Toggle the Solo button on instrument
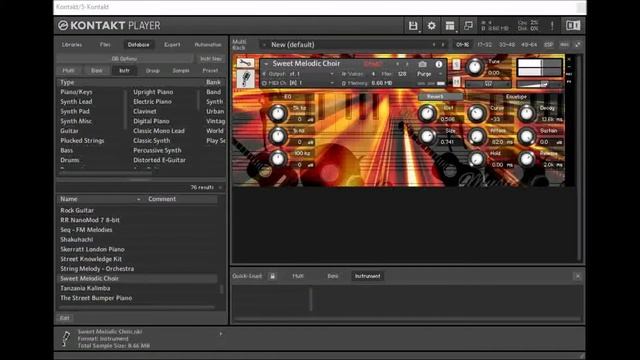The height and width of the screenshot is (360, 640). click(456, 64)
